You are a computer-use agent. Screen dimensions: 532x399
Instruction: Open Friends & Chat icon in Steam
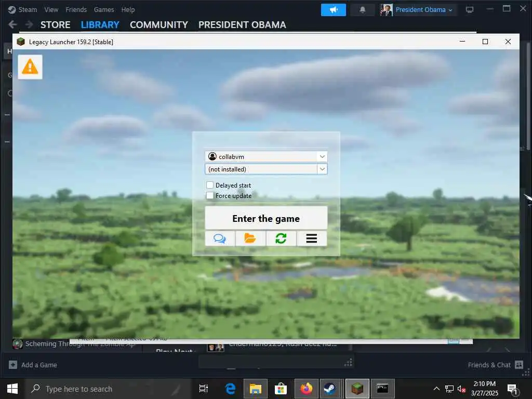click(519, 365)
